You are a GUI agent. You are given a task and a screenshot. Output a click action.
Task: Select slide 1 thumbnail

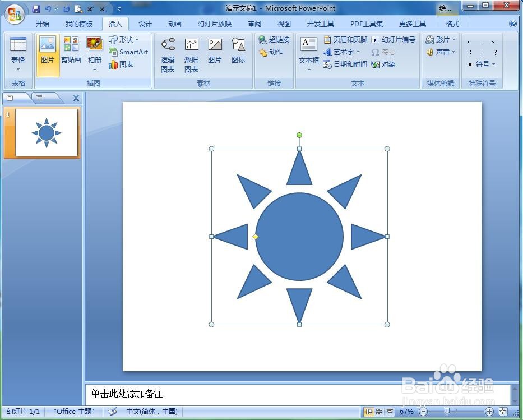pos(47,133)
